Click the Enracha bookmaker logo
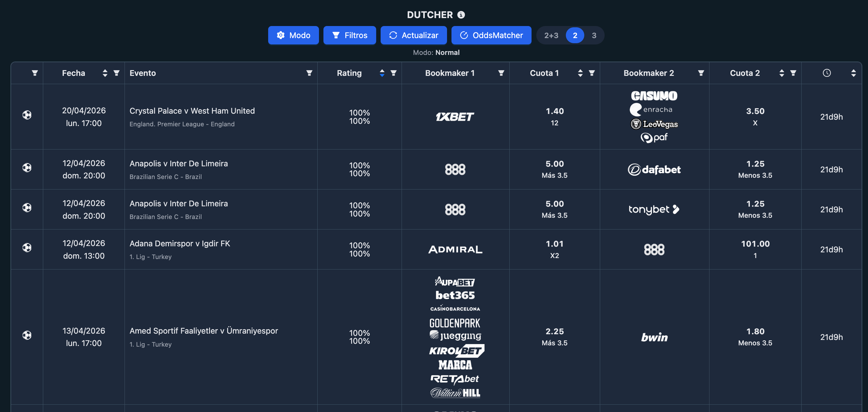The height and width of the screenshot is (412, 868). 651,110
